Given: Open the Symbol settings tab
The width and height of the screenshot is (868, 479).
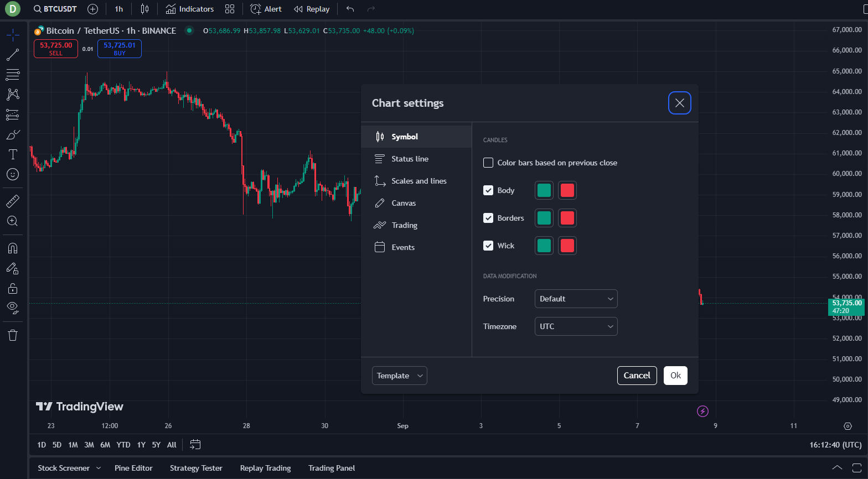Looking at the screenshot, I should pos(416,137).
